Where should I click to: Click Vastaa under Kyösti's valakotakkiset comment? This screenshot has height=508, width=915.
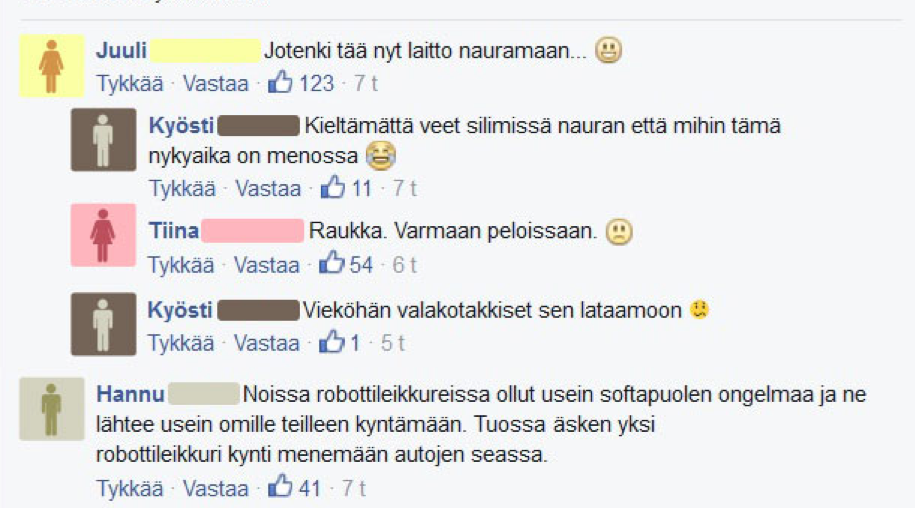267,343
